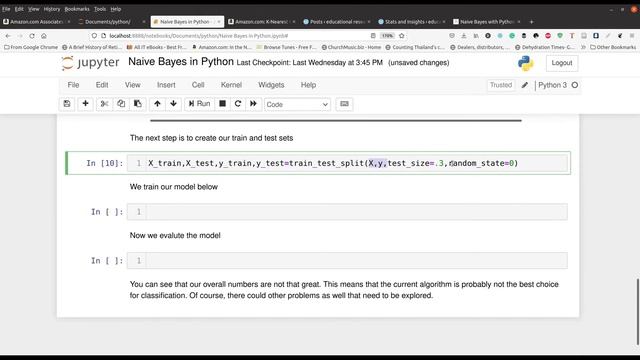The width and height of the screenshot is (640, 360).
Task: Go back in browser history
Action: pyautogui.click(x=8, y=36)
